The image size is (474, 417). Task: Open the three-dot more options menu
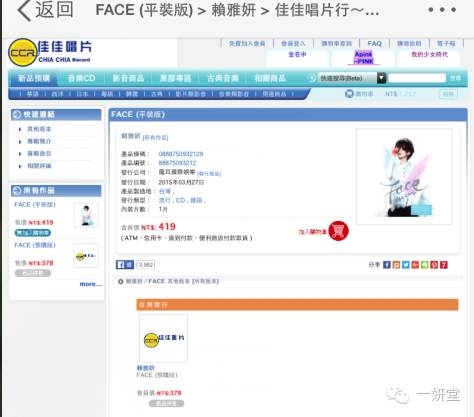tap(442, 10)
